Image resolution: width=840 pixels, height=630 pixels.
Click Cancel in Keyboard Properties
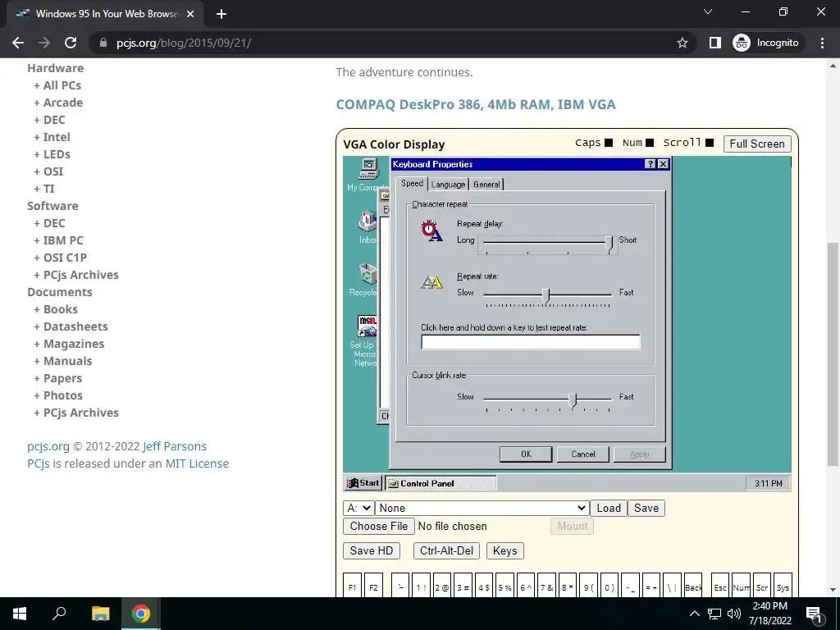point(583,454)
